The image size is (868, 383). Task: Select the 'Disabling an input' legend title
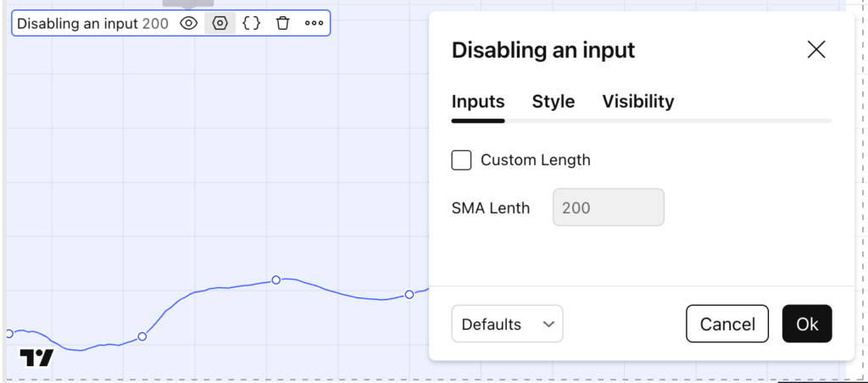coord(77,24)
